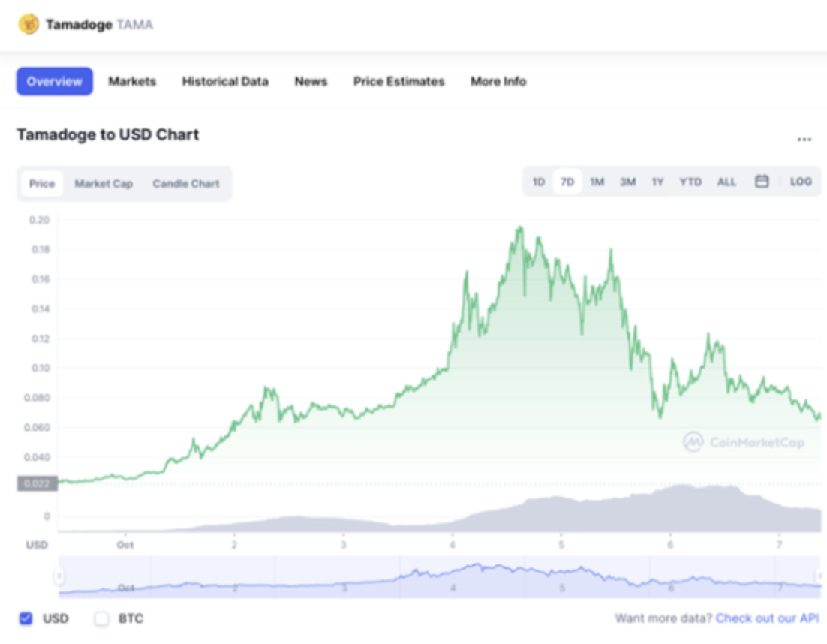Click the Tamadoge coin logo icon
Viewport: 827px width, 644px height.
tap(29, 24)
